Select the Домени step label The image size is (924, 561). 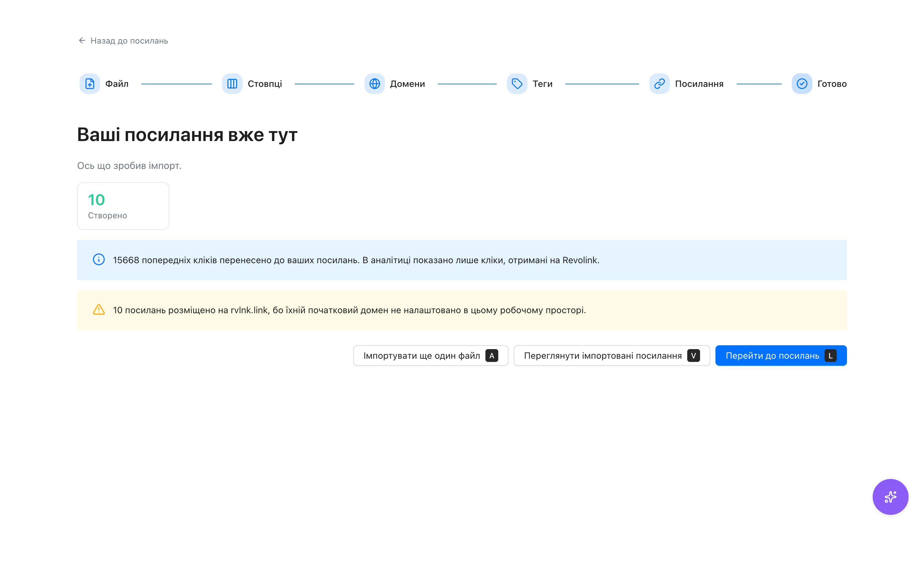(407, 84)
